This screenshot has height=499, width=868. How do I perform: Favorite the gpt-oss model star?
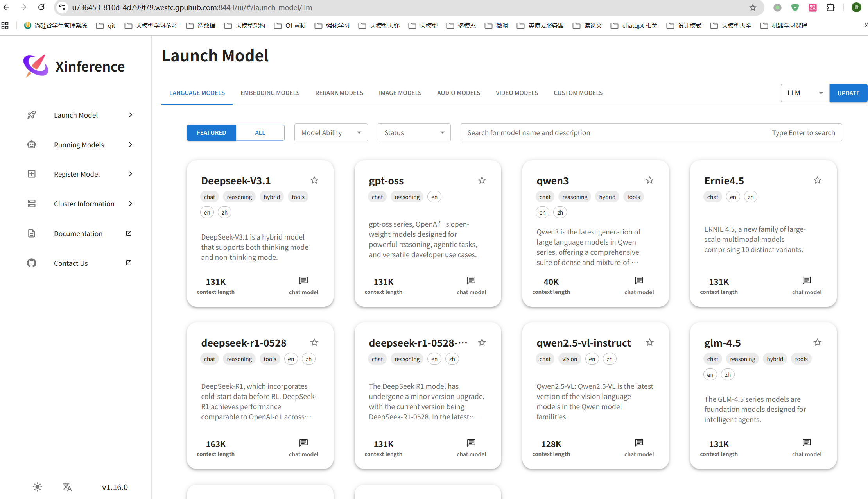coord(482,180)
